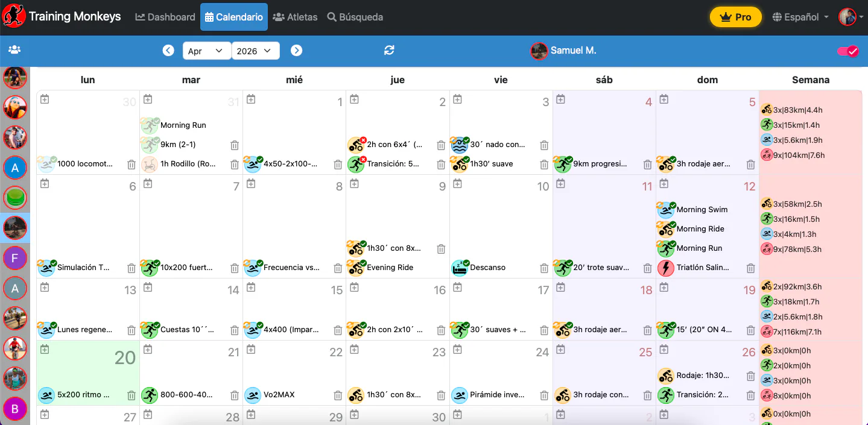This screenshot has width=868, height=425.
Task: Expand the Español language menu
Action: point(800,17)
